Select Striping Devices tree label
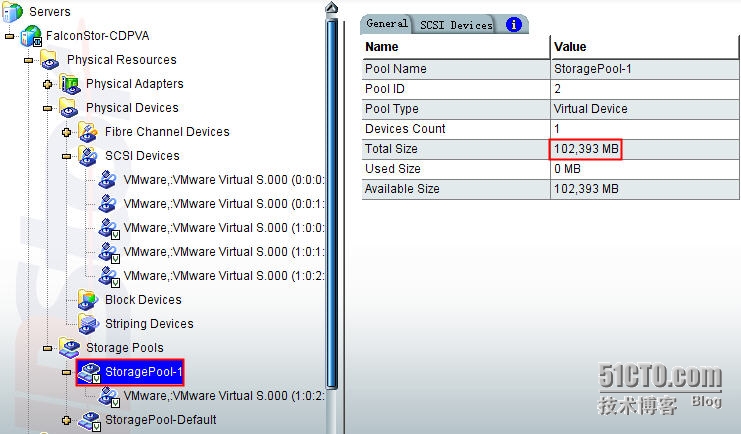This screenshot has height=434, width=741. coord(149,324)
